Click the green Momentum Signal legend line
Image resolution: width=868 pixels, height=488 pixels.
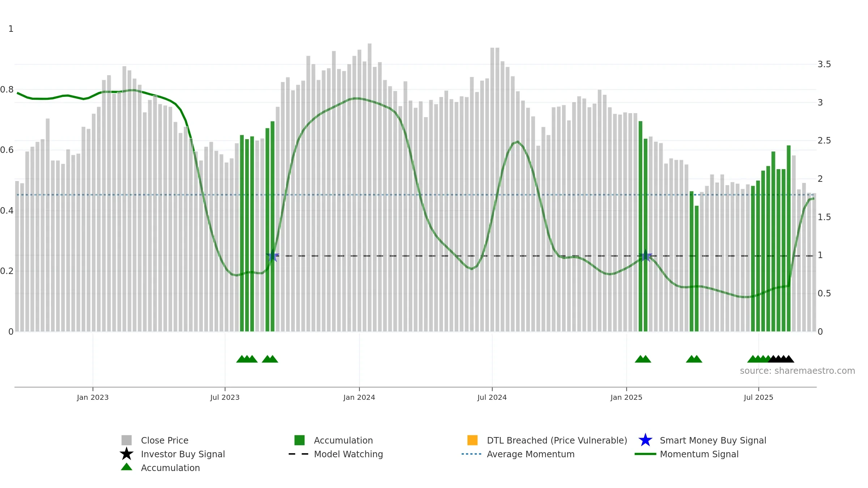[x=645, y=454]
